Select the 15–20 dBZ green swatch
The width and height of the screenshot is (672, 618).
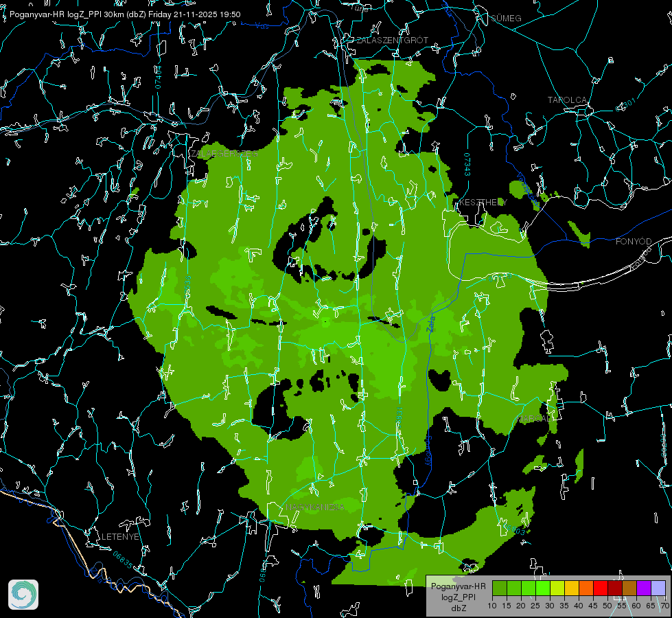[514, 588]
